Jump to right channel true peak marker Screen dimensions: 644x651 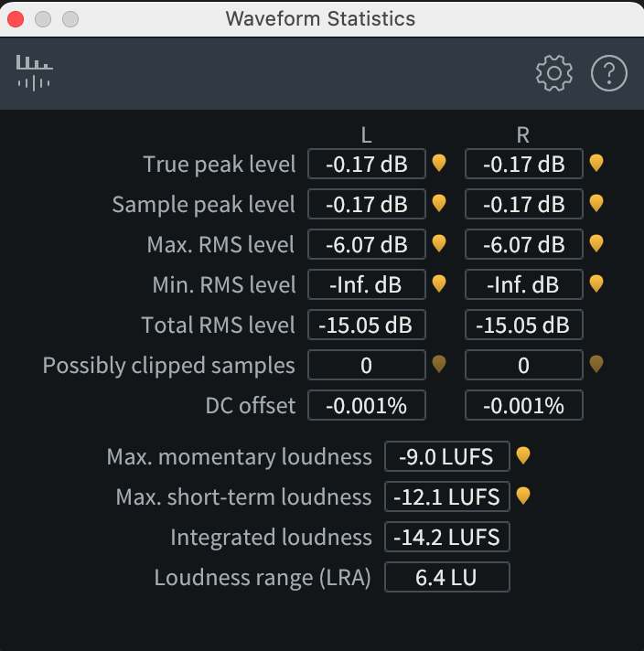point(596,163)
